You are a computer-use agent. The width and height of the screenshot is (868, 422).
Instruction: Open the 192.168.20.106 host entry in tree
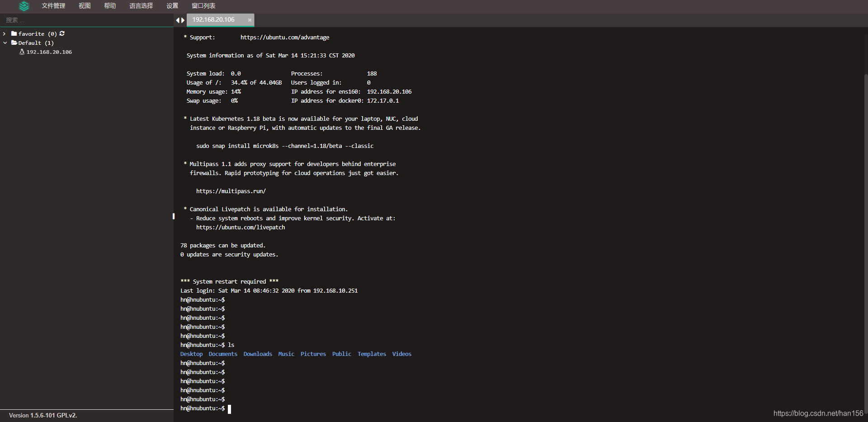[x=49, y=52]
